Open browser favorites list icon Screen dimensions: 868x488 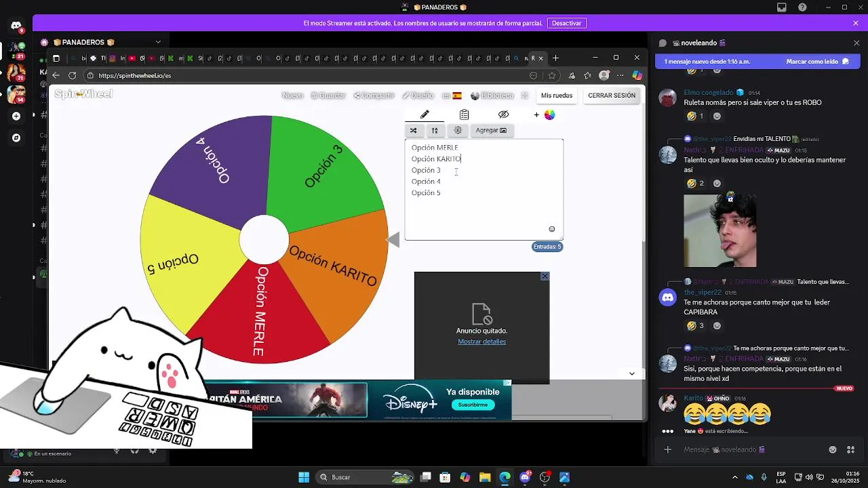[x=588, y=75]
